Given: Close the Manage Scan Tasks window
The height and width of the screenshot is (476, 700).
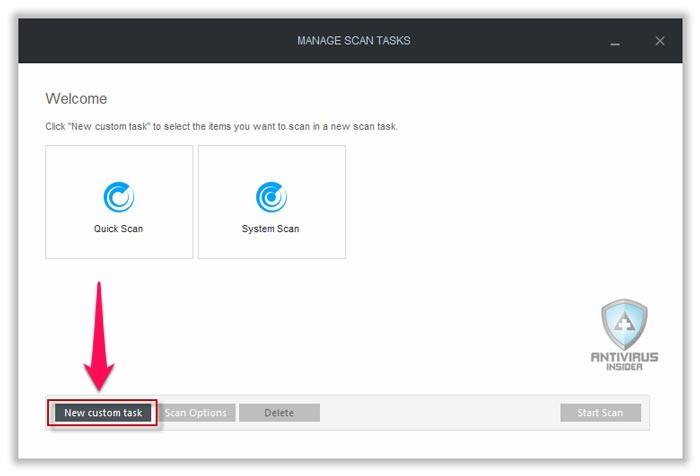Looking at the screenshot, I should (x=660, y=41).
